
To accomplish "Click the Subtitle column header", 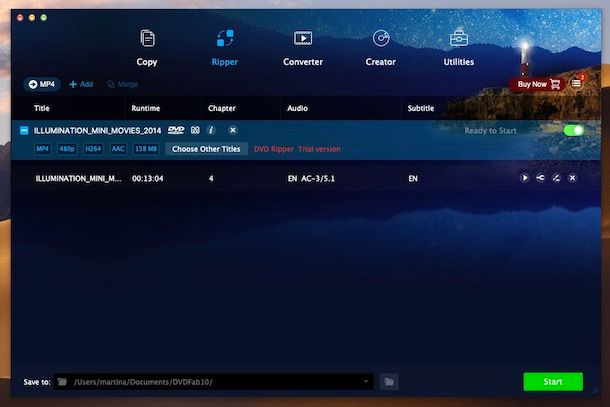I will 421,108.
